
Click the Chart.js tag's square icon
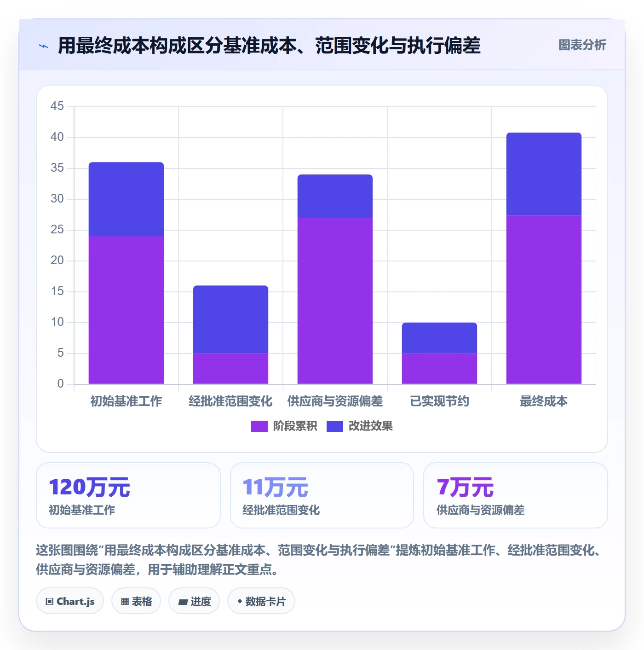[50, 602]
